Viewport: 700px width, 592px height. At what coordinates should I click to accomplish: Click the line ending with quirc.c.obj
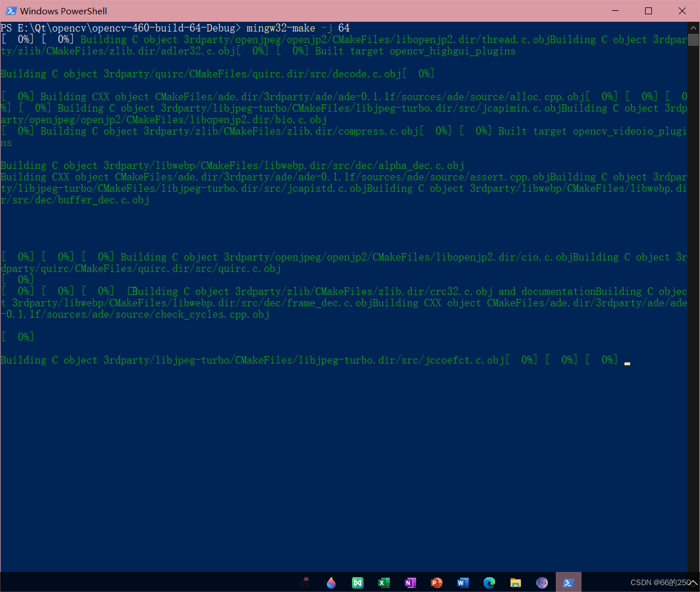coord(141,269)
